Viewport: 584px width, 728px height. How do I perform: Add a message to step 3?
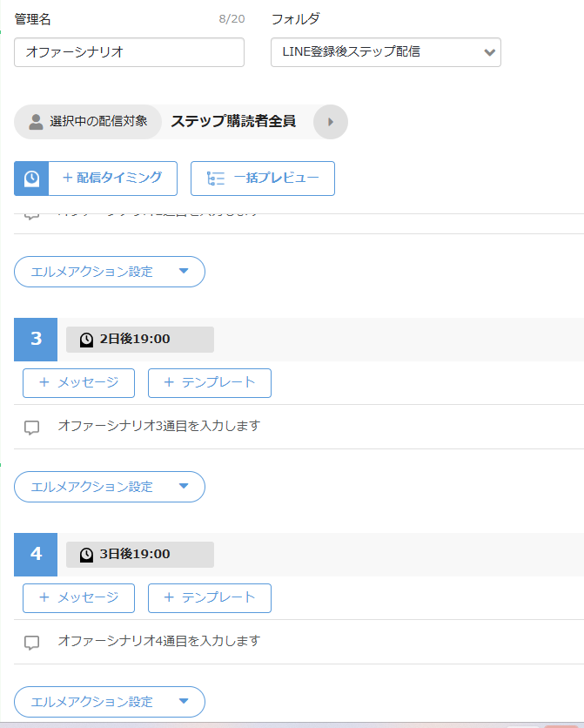pyautogui.click(x=79, y=383)
